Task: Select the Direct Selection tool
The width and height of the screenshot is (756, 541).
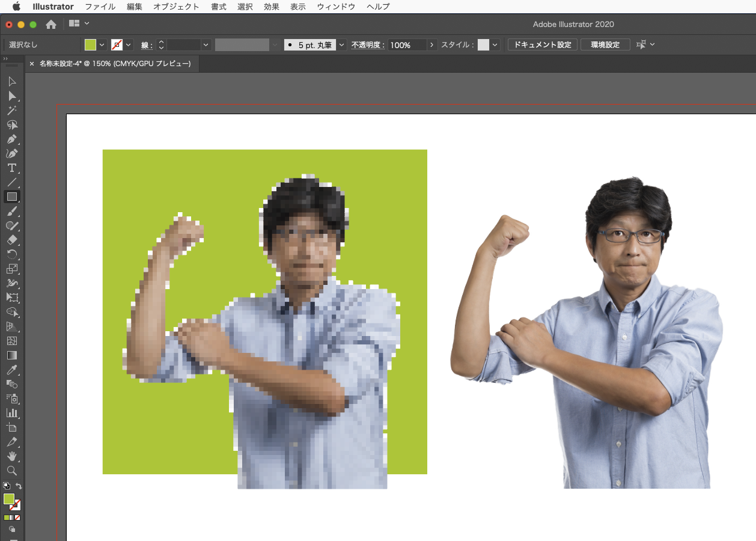Action: pyautogui.click(x=12, y=96)
